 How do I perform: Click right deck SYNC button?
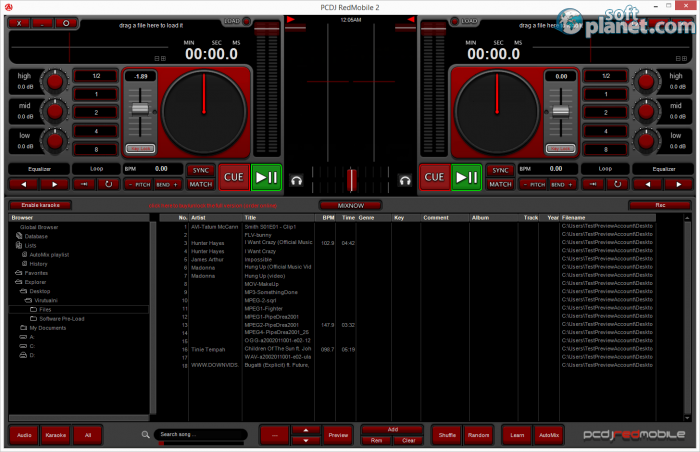coord(500,170)
